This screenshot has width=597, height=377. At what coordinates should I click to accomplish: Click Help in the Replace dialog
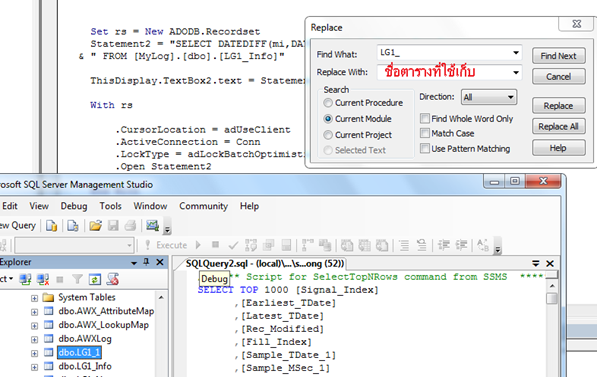pyautogui.click(x=559, y=148)
